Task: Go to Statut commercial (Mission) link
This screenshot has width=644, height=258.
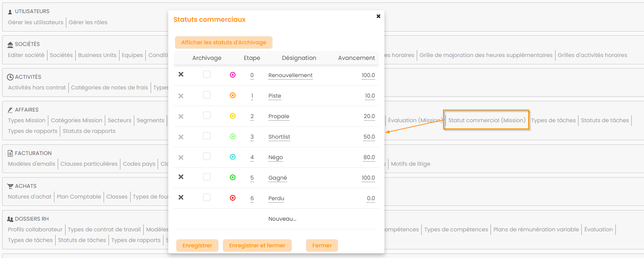Action: 486,120
